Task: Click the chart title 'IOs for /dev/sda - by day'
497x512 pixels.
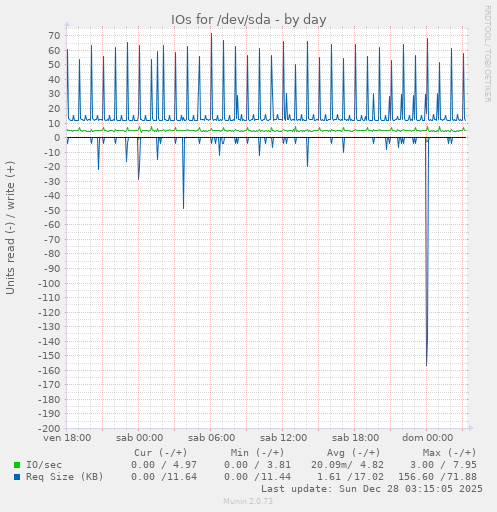Action: click(249, 20)
